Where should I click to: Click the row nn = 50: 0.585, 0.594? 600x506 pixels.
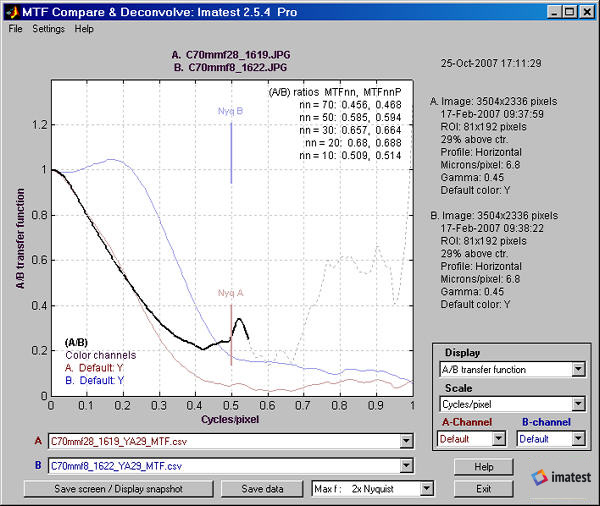pyautogui.click(x=350, y=118)
